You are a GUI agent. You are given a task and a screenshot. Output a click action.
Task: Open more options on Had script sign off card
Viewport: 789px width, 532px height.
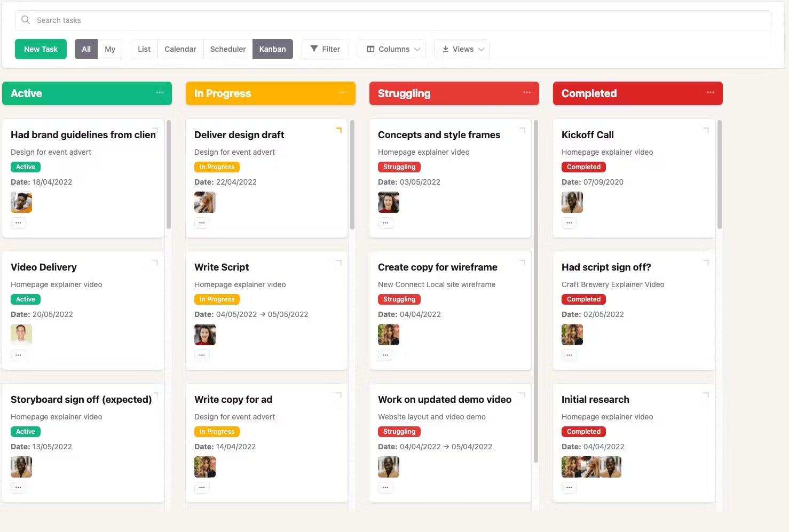(569, 355)
